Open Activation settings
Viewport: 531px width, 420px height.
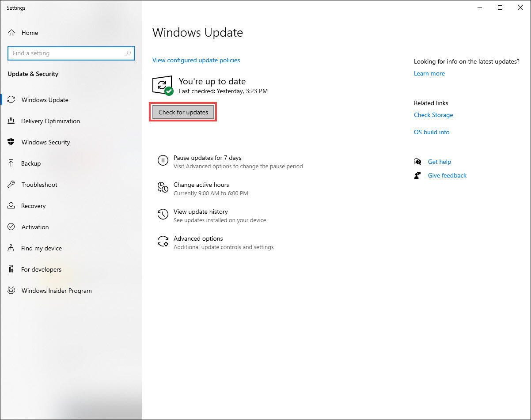tap(35, 227)
